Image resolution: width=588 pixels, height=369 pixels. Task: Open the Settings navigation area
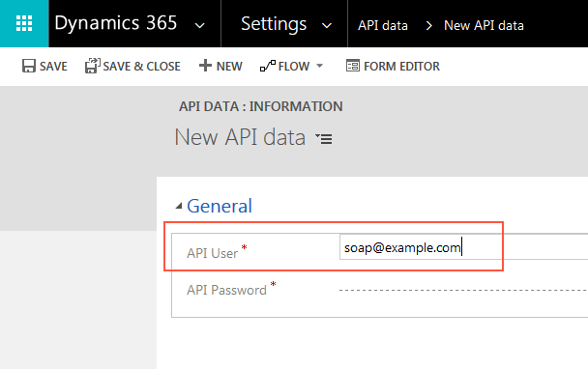[274, 24]
